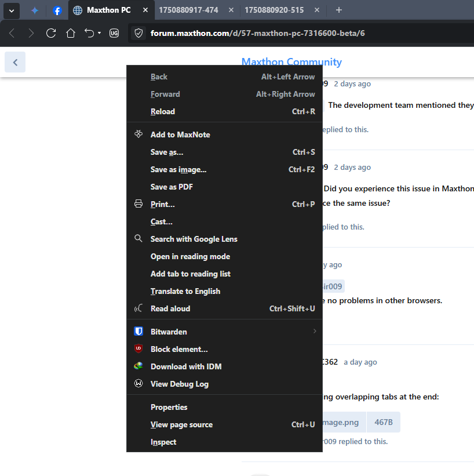Close the 1750880917-474 tab
This screenshot has height=476, width=474.
tap(231, 10)
